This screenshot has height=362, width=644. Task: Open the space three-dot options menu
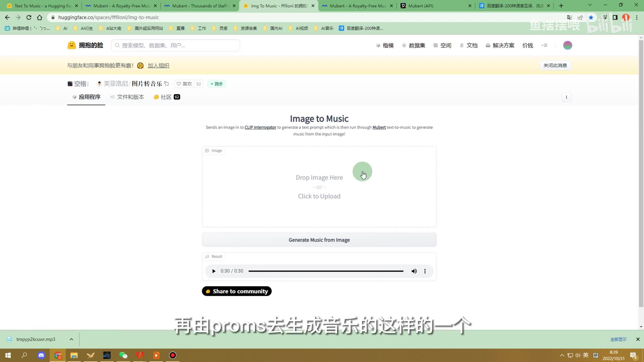coord(566,97)
